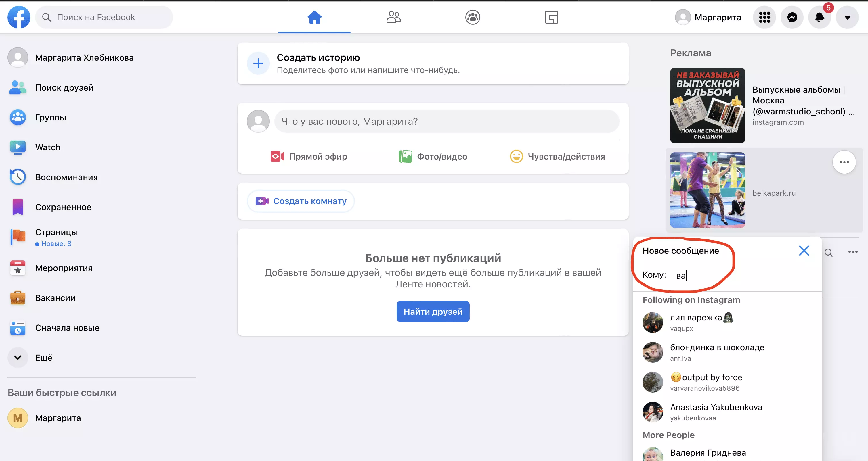Open contacts options three-dot menu
Screen dimensions: 868x461
[853, 252]
